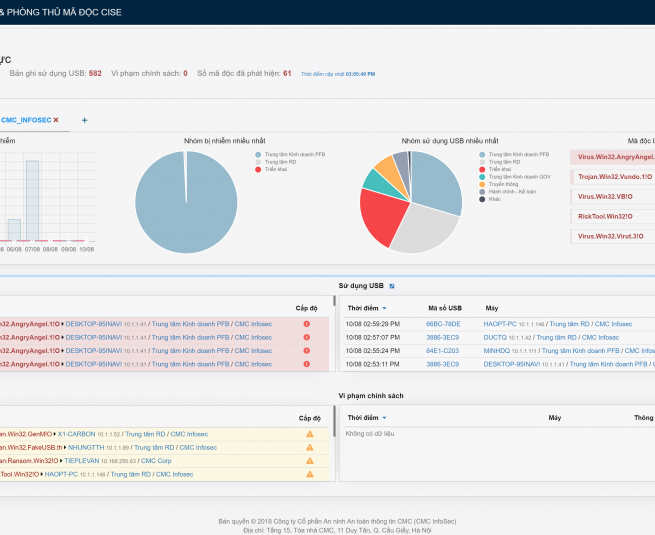
Task: Click orange warning icon for X1-CARBON row
Action: [x=310, y=434]
